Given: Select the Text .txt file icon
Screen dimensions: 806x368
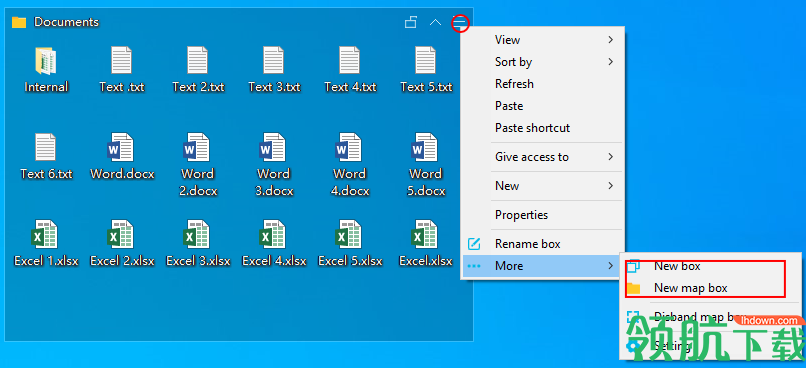Looking at the screenshot, I should [x=122, y=60].
